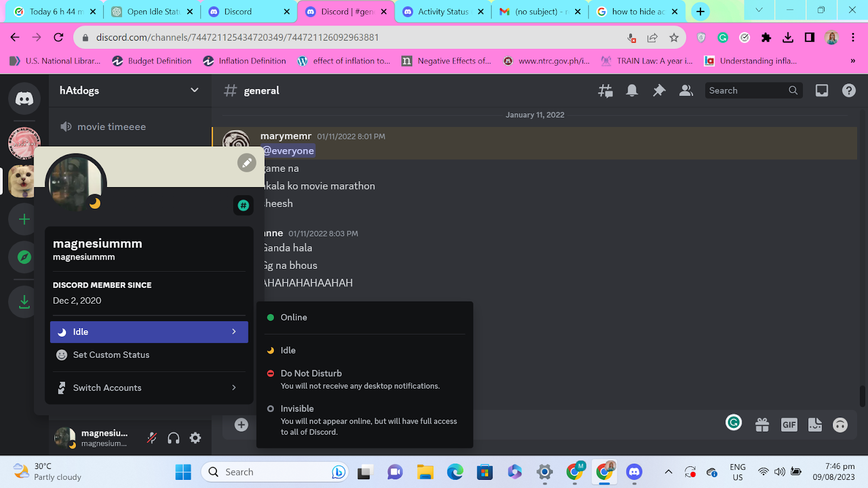Click the Download Apps icon in sidebar
The width and height of the screenshot is (868, 488).
[24, 301]
